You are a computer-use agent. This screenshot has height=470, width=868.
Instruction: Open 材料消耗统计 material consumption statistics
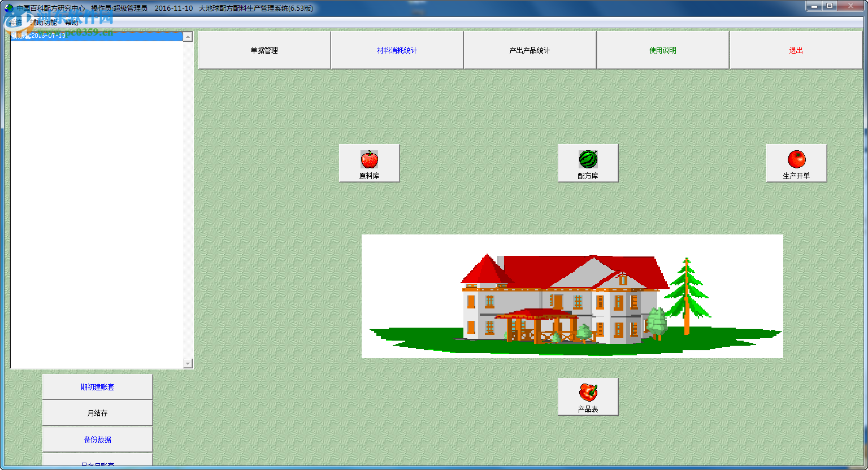tap(397, 50)
